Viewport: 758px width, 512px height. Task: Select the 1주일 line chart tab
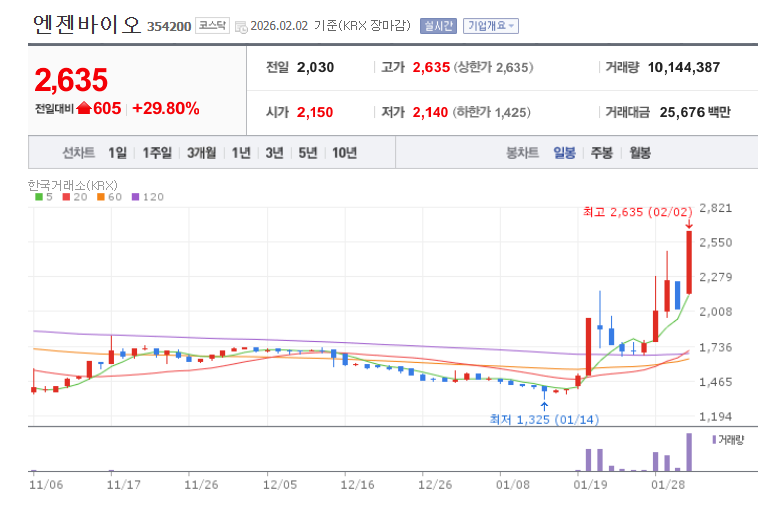click(157, 153)
